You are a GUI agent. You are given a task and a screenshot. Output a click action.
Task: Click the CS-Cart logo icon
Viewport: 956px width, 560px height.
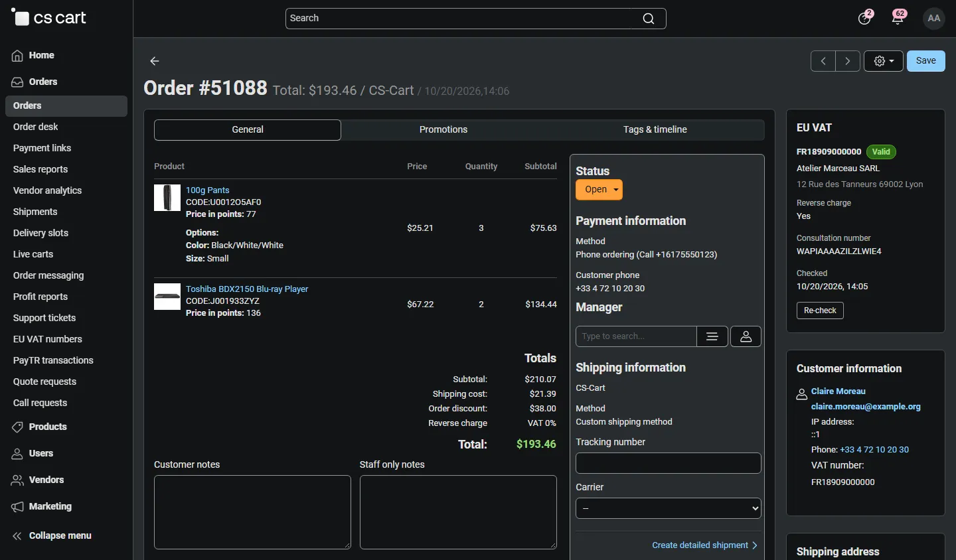click(x=21, y=17)
